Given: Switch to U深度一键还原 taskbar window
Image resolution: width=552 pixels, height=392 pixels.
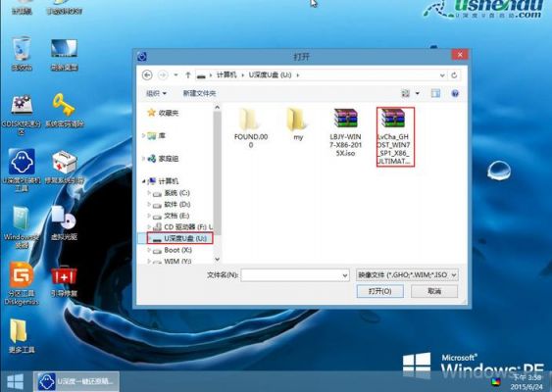Looking at the screenshot, I should (76, 381).
